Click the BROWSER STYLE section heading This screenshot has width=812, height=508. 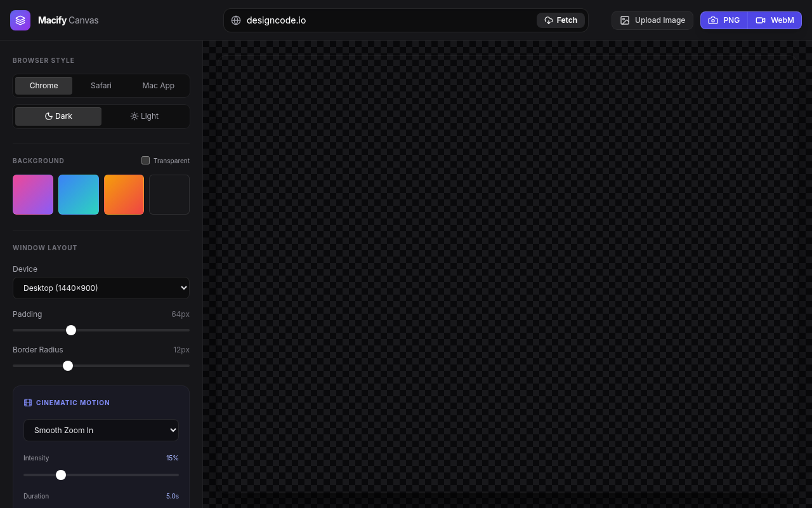(44, 60)
